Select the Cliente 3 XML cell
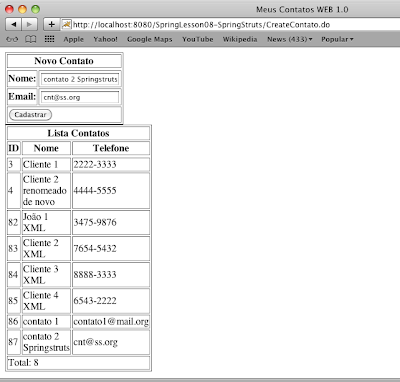The image size is (400, 382). pyautogui.click(x=46, y=275)
